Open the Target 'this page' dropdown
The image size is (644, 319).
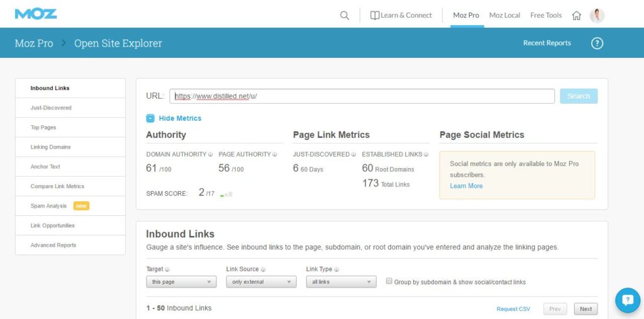coord(181,282)
